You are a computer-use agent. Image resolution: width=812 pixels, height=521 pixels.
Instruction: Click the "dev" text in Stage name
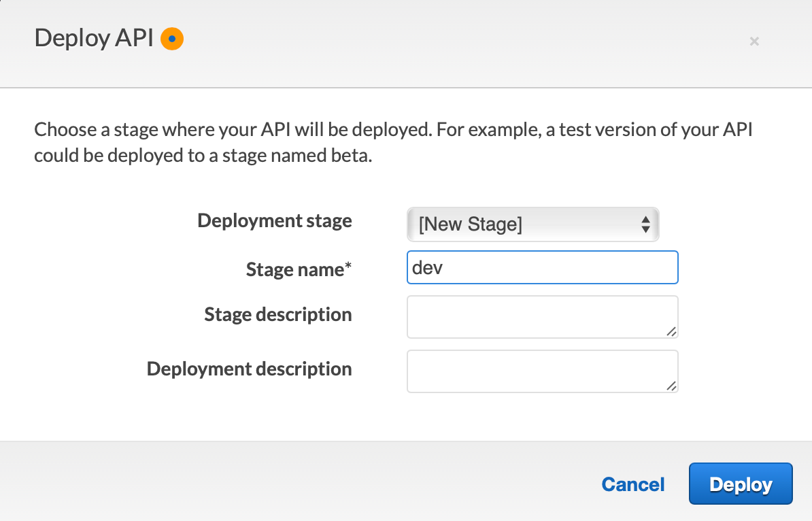click(x=428, y=268)
